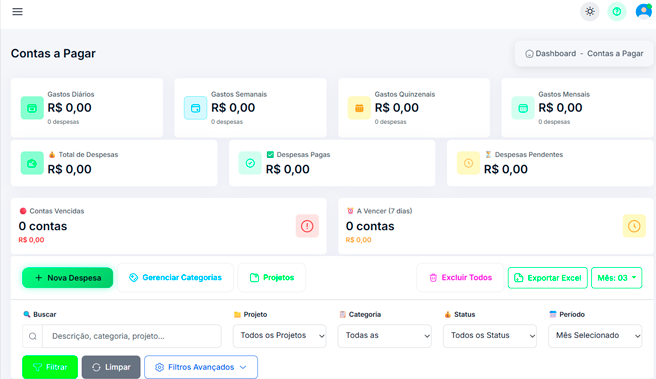Viewport: 656px width, 379px height.
Task: Expand the Filtros Avançados options
Action: [201, 367]
